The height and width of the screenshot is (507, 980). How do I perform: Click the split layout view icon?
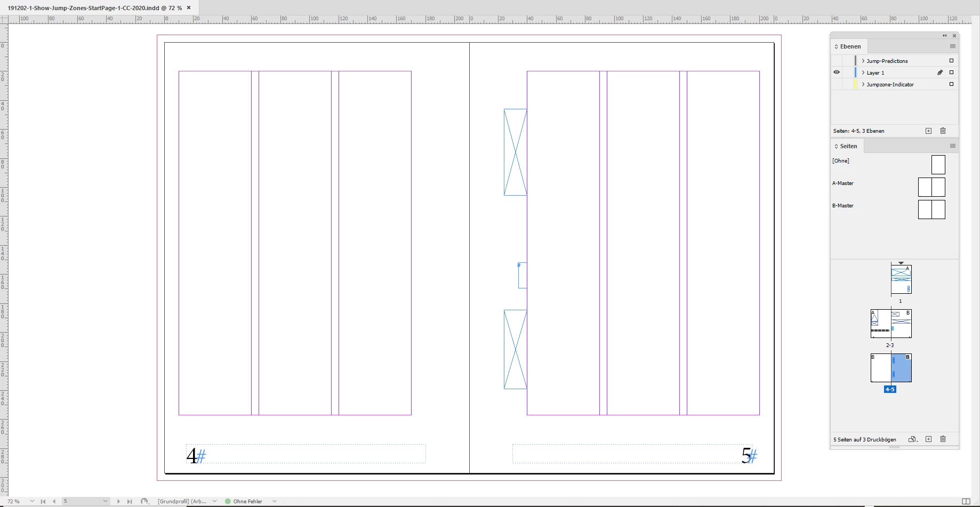tap(966, 501)
